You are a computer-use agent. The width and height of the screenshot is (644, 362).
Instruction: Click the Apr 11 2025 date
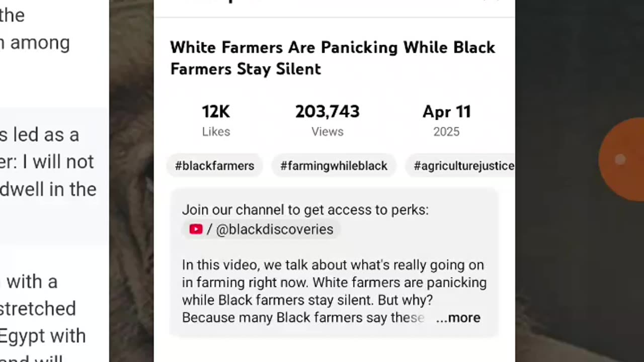click(447, 120)
